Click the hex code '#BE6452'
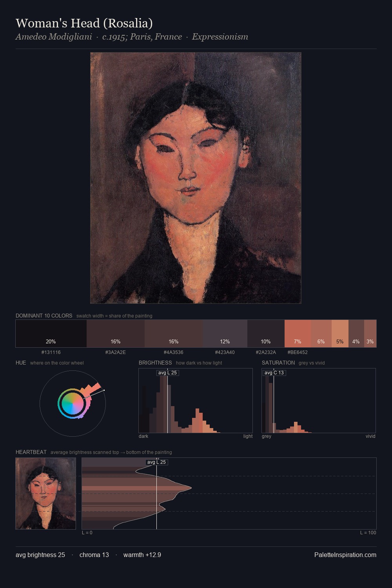This screenshot has height=588, width=392. click(298, 352)
